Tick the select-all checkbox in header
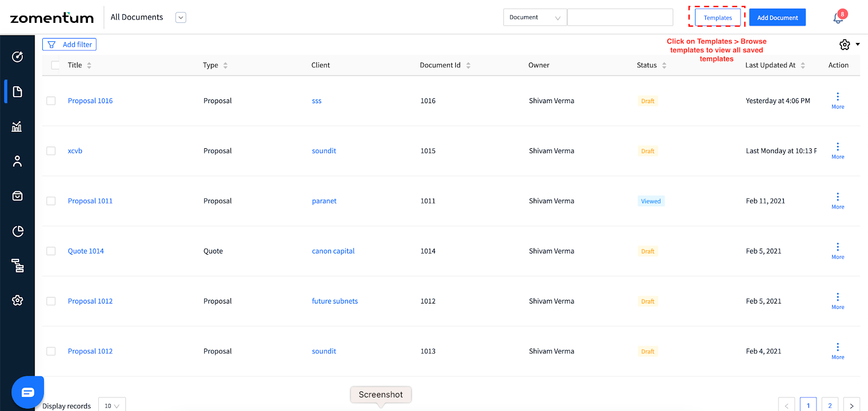 click(55, 65)
